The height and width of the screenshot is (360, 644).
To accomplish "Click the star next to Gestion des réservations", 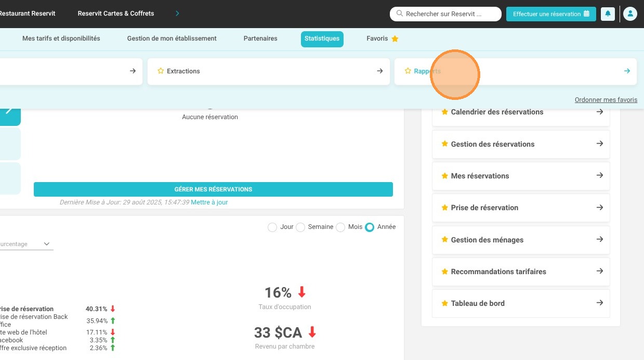I will (x=444, y=144).
